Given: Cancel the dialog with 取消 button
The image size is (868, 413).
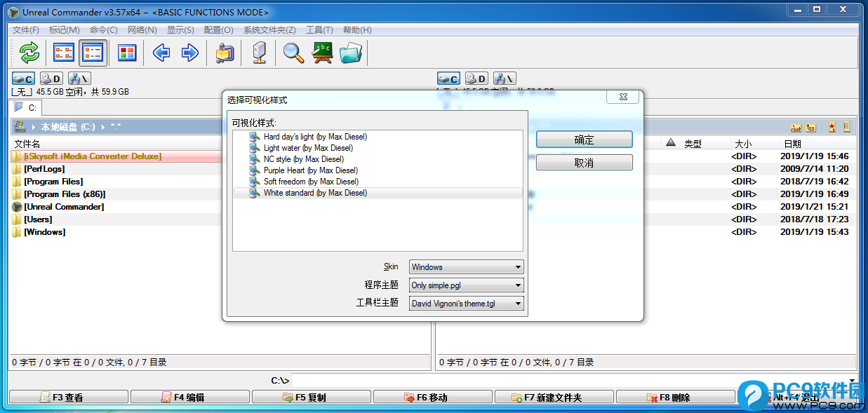Looking at the screenshot, I should (x=585, y=163).
